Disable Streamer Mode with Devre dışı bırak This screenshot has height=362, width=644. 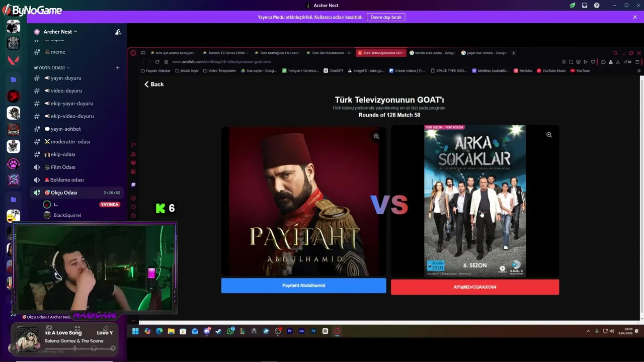386,17
